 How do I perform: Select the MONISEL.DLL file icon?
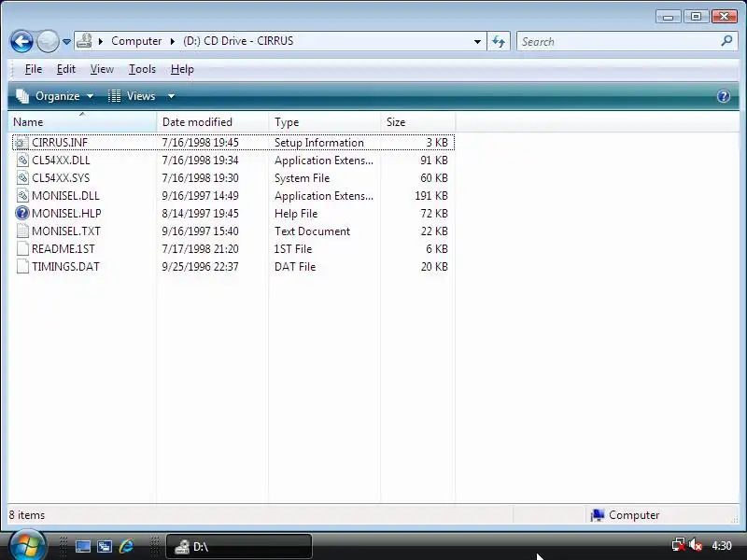click(22, 195)
